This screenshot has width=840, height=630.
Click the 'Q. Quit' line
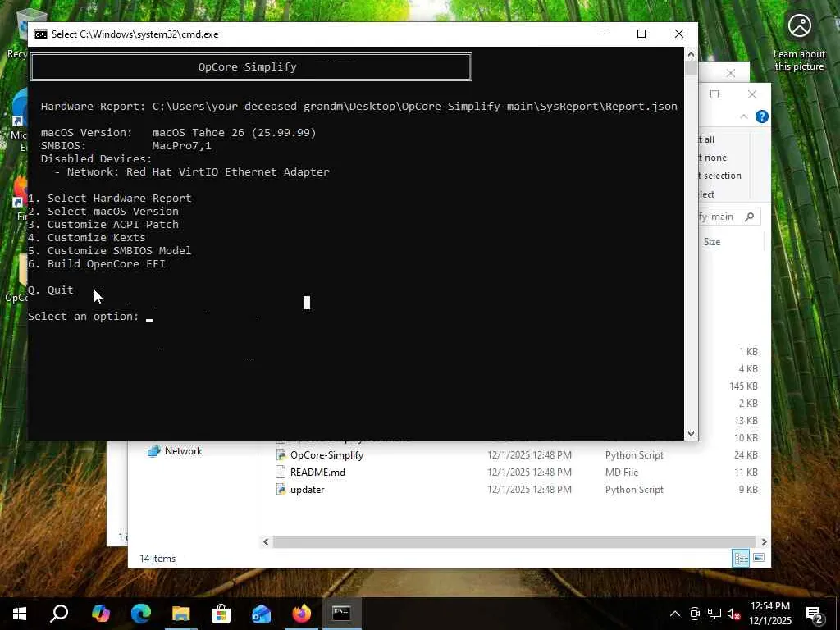pos(51,290)
